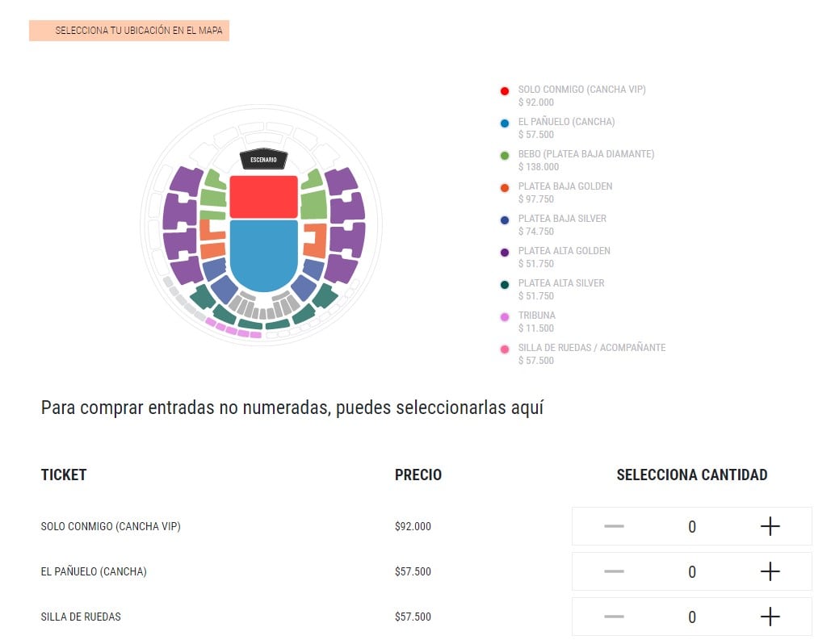Click the purple PLATEA ALTA GOLDEN dot
This screenshot has height=644, width=831.
[x=506, y=252]
